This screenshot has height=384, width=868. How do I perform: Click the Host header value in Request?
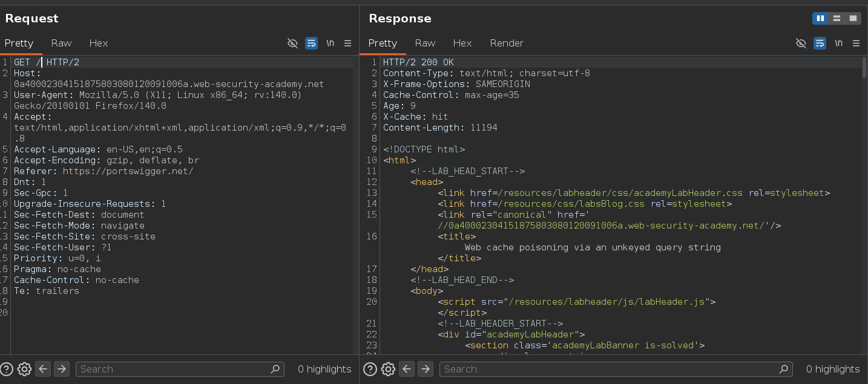169,84
